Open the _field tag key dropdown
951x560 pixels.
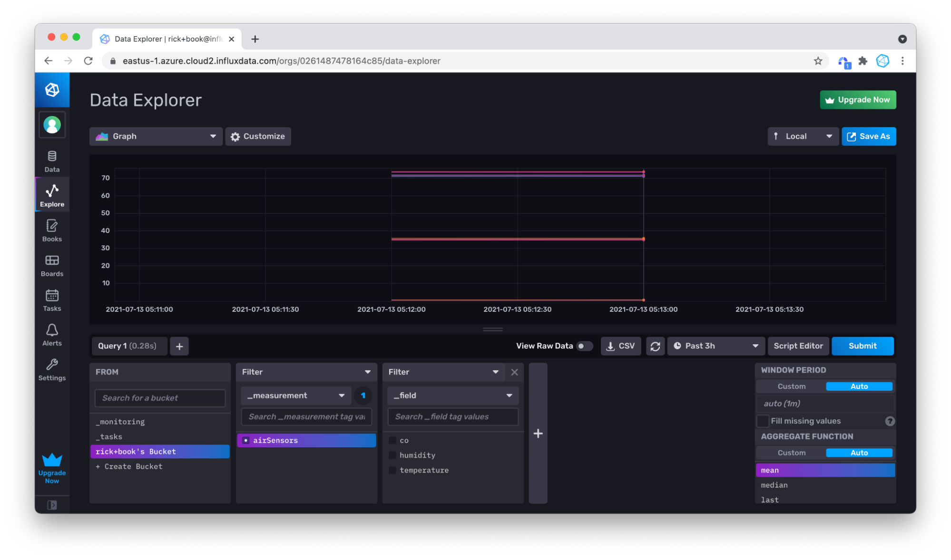(453, 396)
